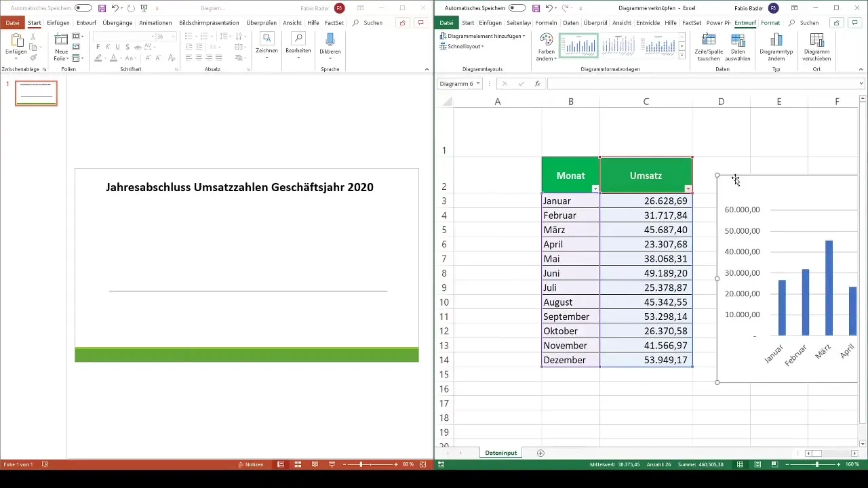This screenshot has width=868, height=488.
Task: Open Schnelllayout dropdown
Action: tap(462, 46)
